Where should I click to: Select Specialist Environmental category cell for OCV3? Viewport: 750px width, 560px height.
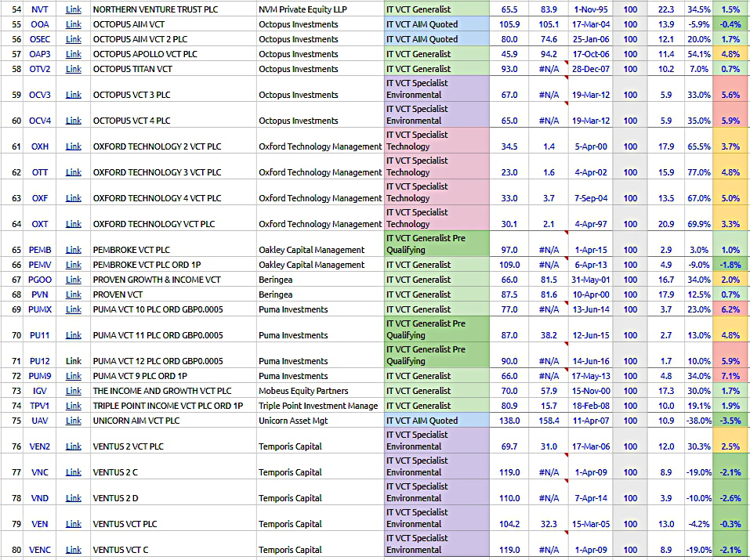pyautogui.click(x=437, y=89)
